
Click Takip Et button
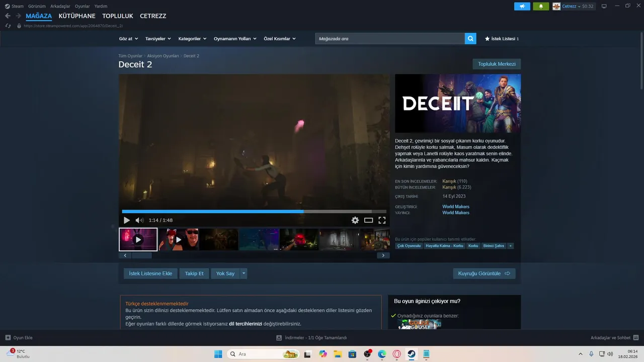click(194, 274)
